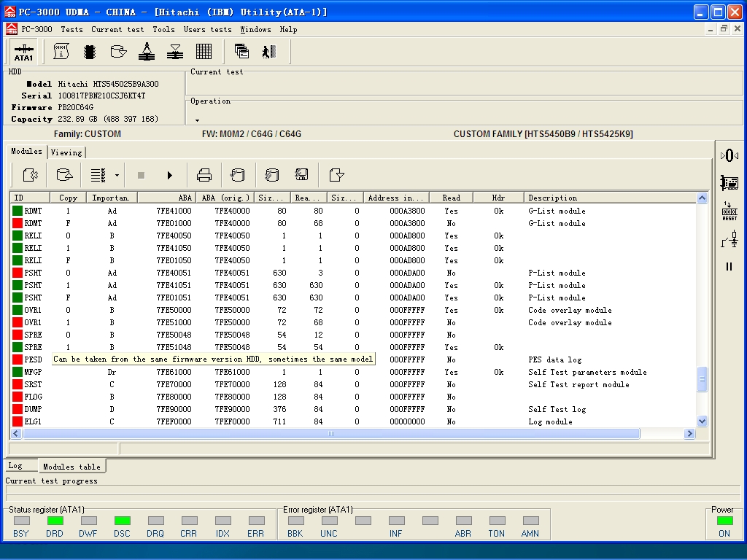
Task: Click the RESET icon on the right sidebar
Action: pyautogui.click(x=729, y=211)
